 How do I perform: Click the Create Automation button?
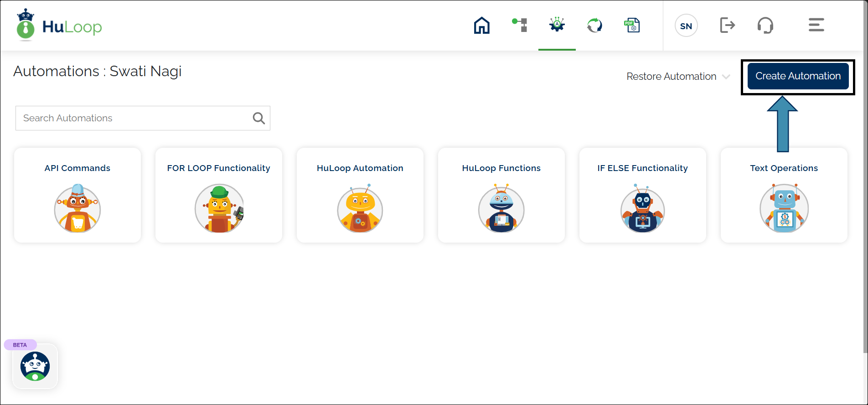click(x=798, y=76)
